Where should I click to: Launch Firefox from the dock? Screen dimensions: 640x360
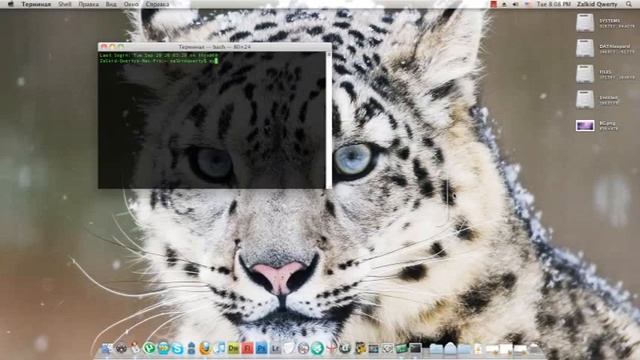tap(205, 348)
